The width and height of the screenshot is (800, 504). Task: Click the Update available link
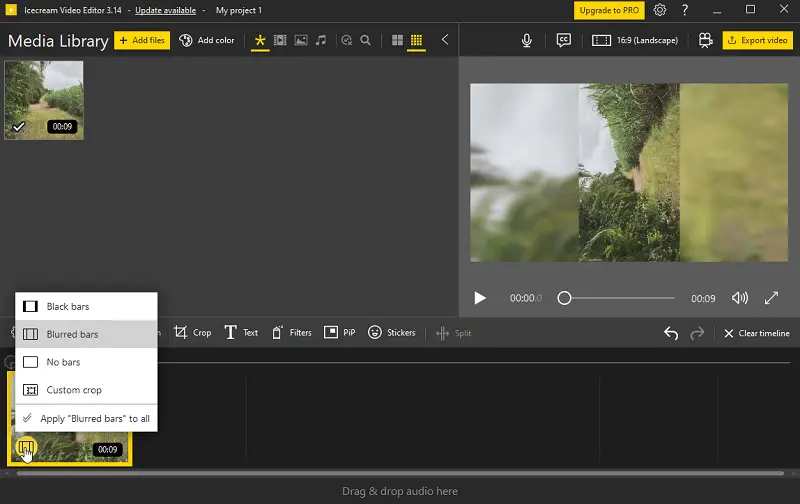click(x=165, y=10)
